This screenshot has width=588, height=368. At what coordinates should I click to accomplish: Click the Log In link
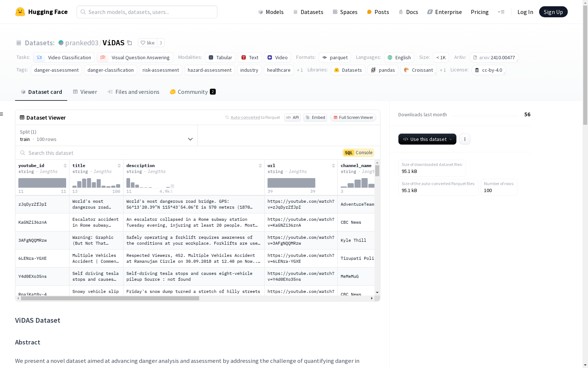tap(525, 12)
